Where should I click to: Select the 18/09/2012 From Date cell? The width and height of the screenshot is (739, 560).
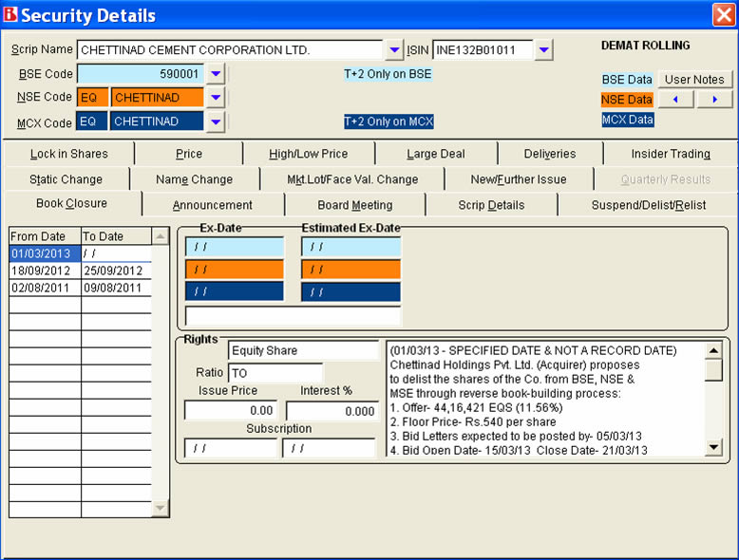(46, 271)
